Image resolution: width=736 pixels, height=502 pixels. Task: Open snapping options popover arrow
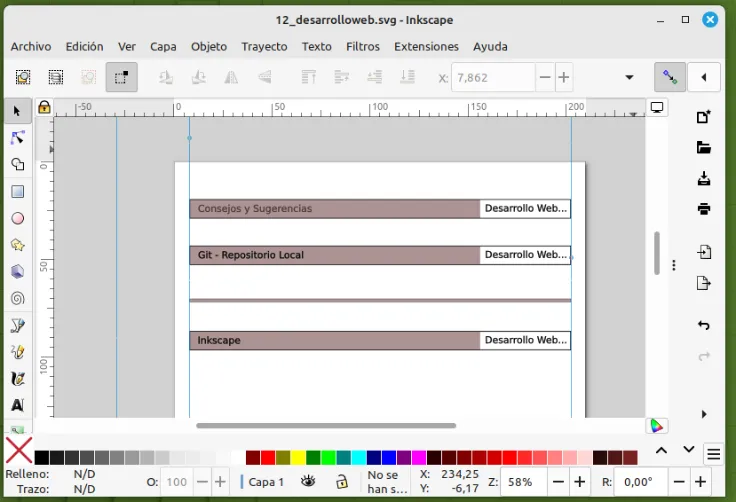tap(704, 77)
